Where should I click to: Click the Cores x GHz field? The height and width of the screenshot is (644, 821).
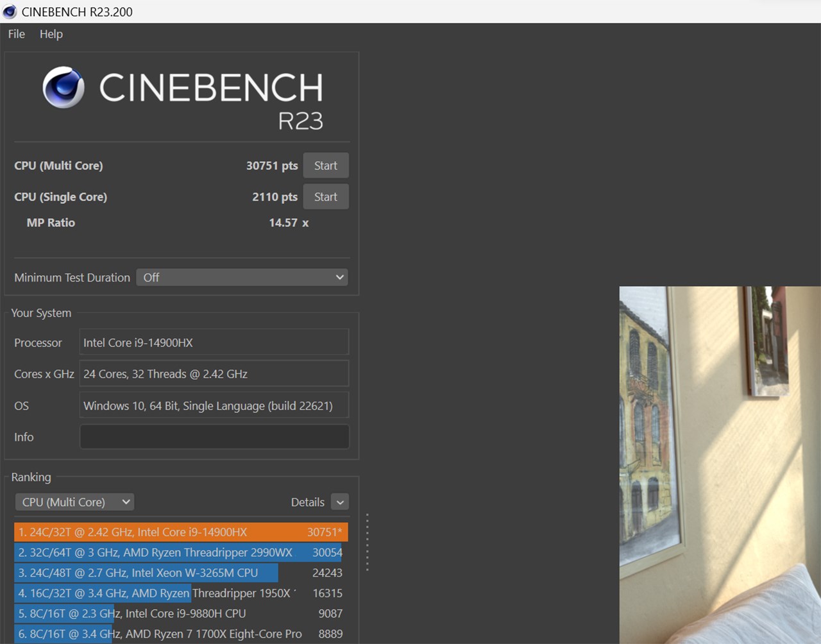coord(214,374)
